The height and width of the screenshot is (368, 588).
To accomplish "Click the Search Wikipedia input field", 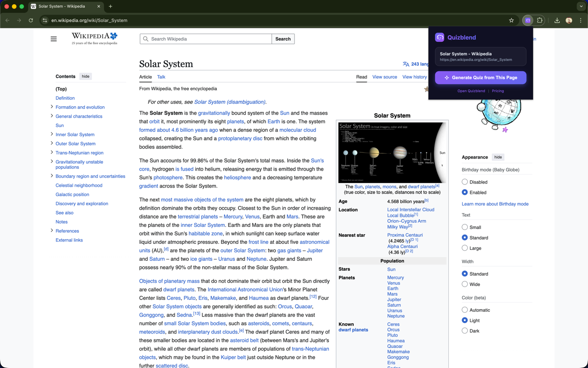I will point(205,39).
